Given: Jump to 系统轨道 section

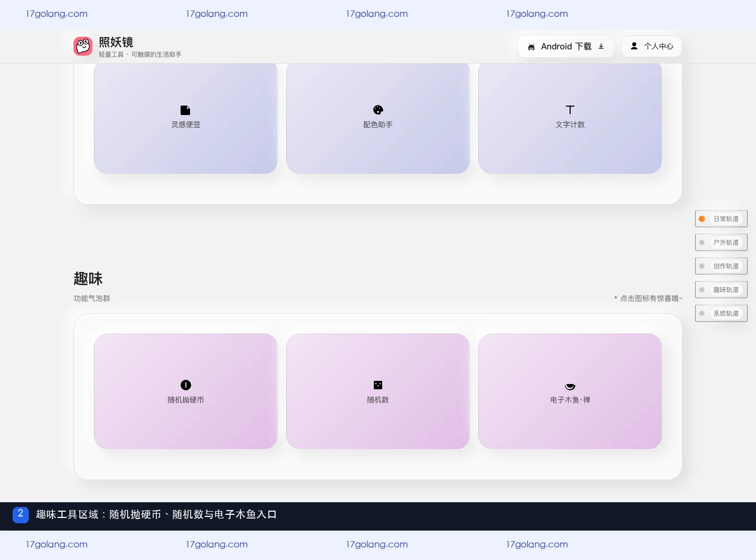Looking at the screenshot, I should [x=721, y=313].
